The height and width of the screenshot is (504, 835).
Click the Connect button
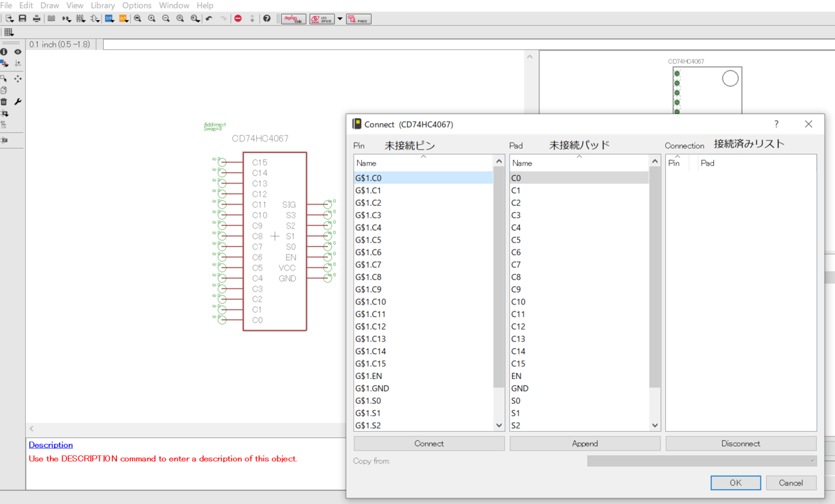click(429, 444)
